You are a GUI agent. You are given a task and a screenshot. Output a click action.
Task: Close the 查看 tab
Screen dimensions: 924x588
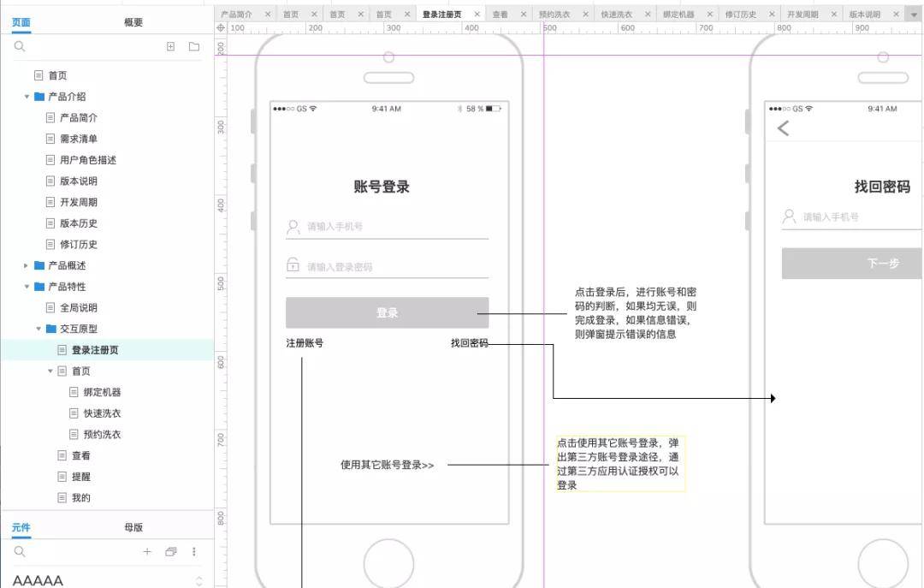pos(524,15)
